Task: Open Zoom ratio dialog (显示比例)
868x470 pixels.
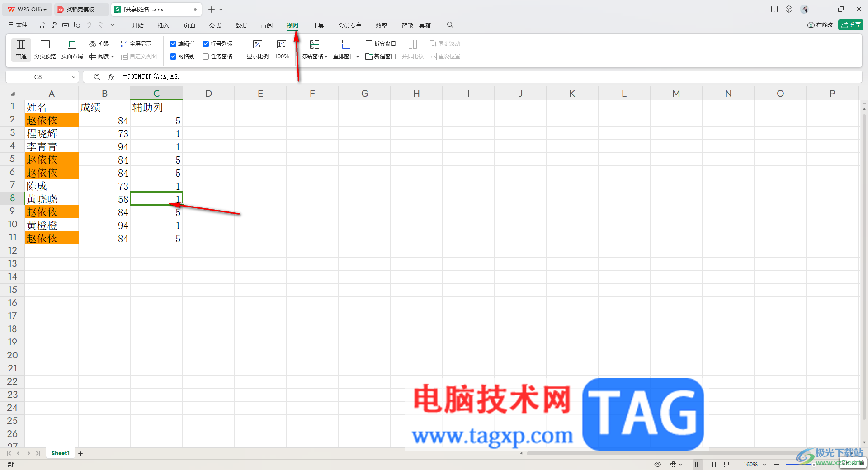Action: 258,49
